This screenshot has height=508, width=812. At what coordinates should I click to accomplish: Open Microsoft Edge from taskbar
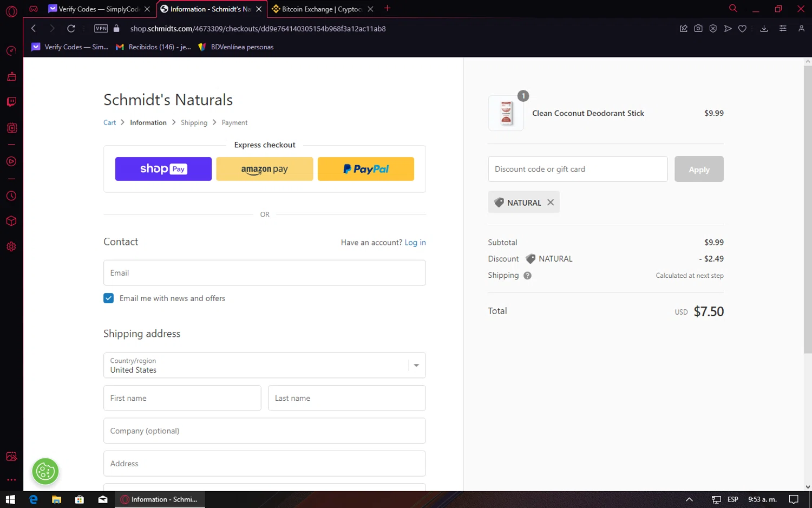pos(34,499)
